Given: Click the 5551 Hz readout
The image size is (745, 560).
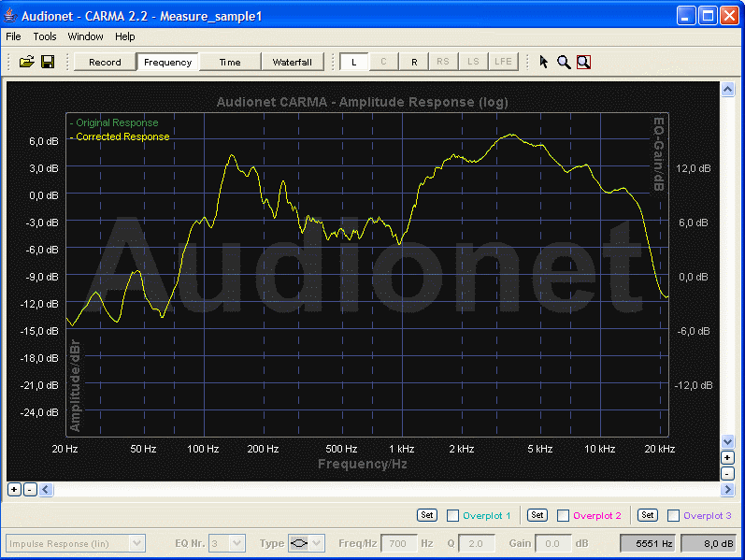Looking at the screenshot, I should point(649,543).
